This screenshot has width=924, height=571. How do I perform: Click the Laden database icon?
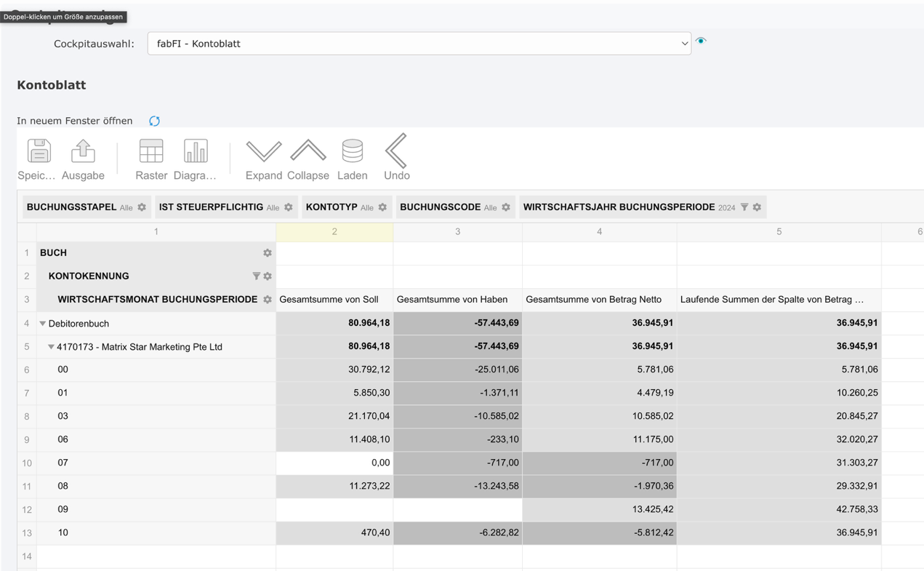tap(352, 151)
